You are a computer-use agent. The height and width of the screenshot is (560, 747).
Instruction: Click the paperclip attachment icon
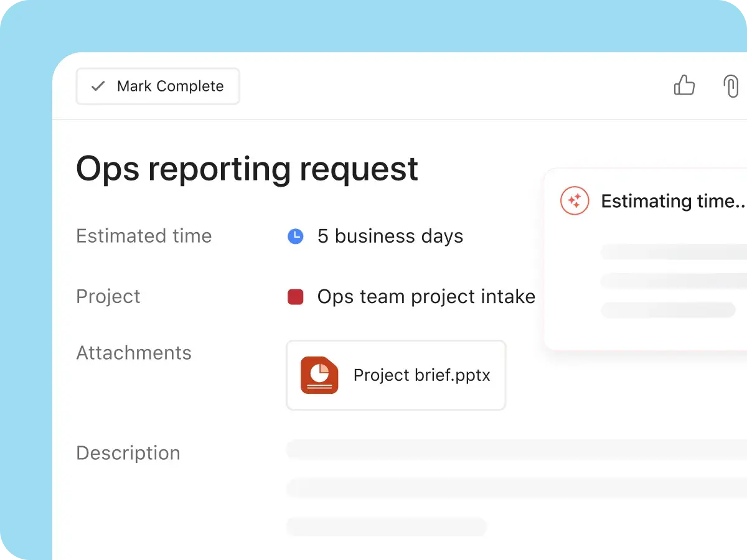pyautogui.click(x=731, y=86)
